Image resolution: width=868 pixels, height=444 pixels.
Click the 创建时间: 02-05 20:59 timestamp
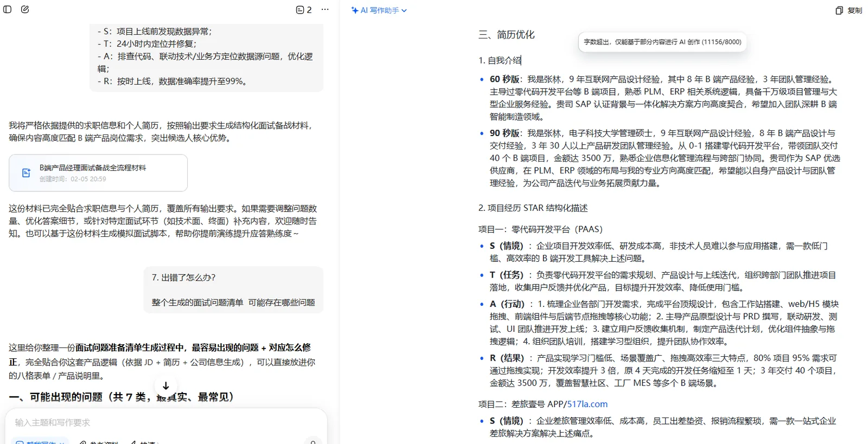[73, 179]
